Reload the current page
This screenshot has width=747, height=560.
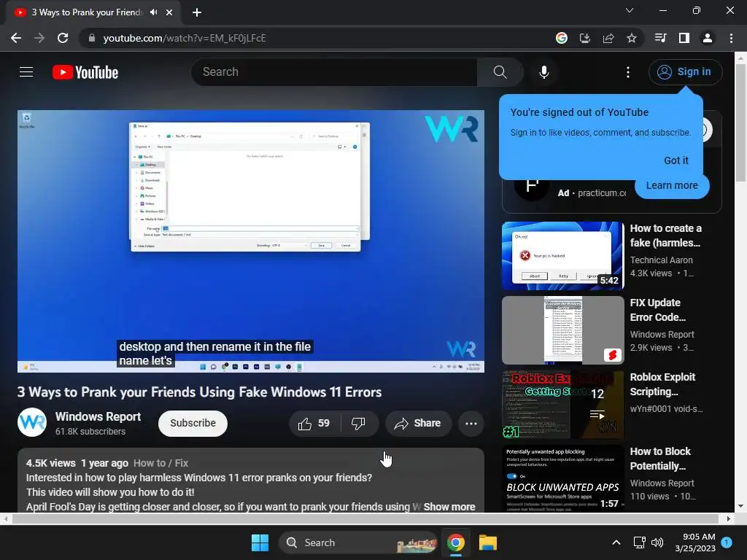pos(63,38)
